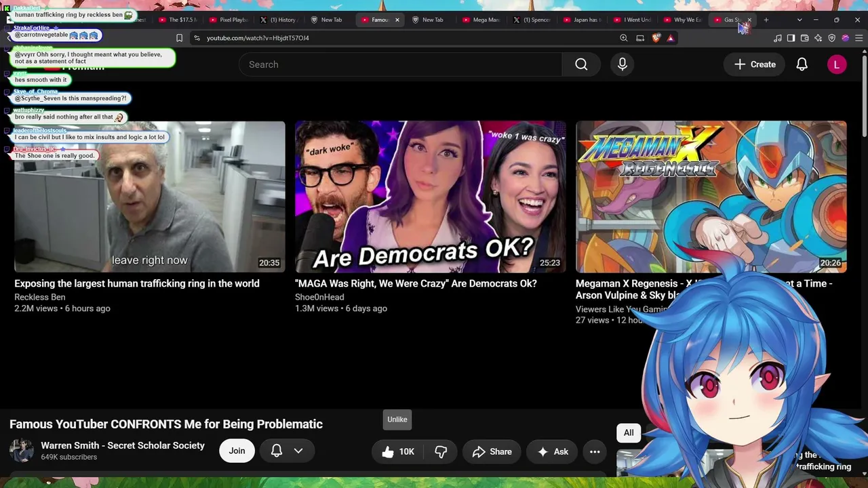The image size is (868, 488).
Task: Open the browser hamburger menu
Action: (x=859, y=38)
